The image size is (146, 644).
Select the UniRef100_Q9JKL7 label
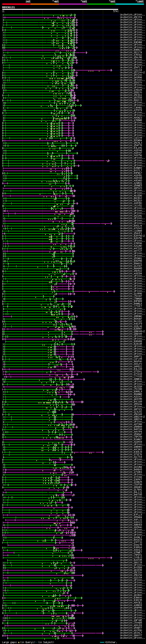(131, 633)
